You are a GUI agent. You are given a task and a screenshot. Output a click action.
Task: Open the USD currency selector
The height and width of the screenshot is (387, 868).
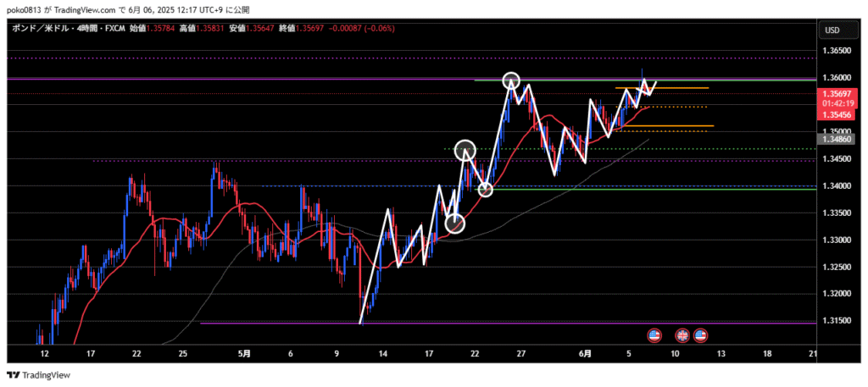tap(832, 30)
